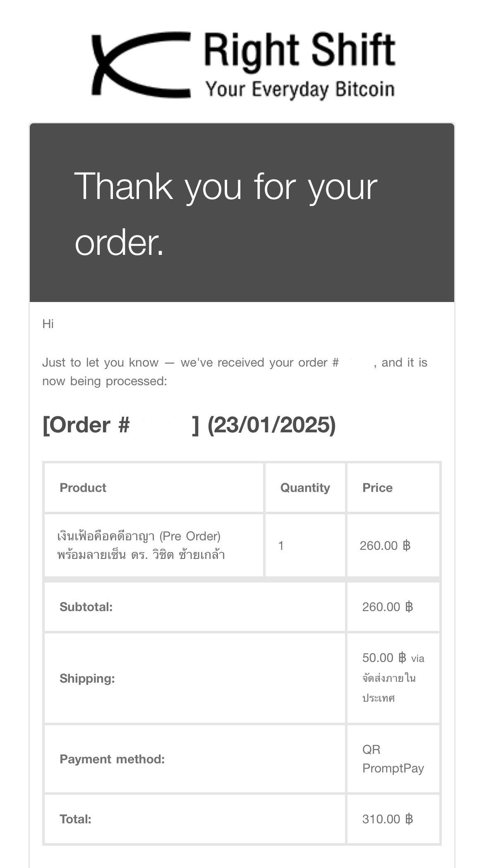Click the Right Shift logo icon
This screenshot has height=868, width=484.
tap(141, 64)
